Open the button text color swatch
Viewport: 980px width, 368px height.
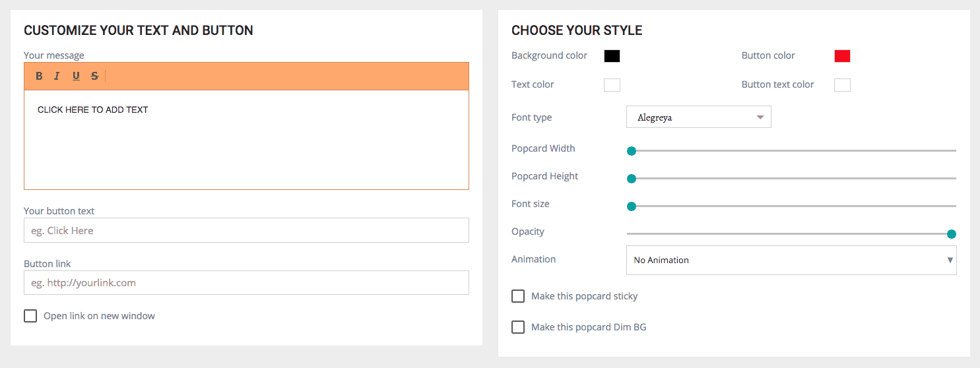tap(842, 84)
